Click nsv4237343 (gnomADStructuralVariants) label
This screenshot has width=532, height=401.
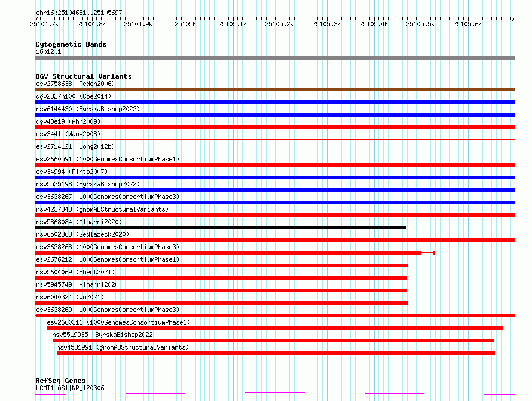tap(102, 209)
